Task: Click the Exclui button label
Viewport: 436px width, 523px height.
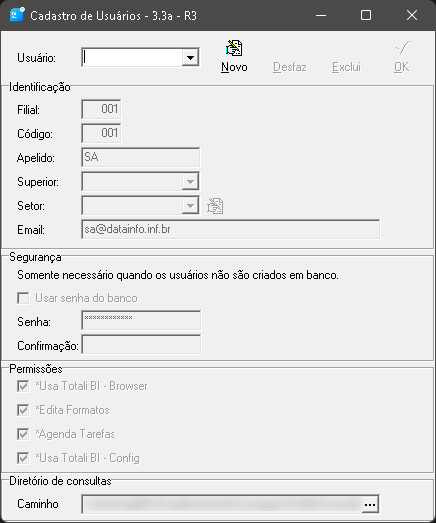Action: pyautogui.click(x=346, y=67)
